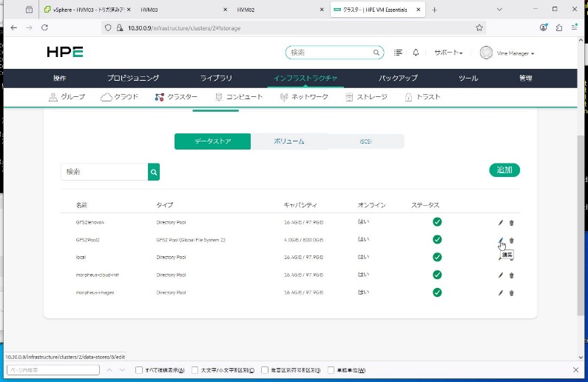Check the 単語単位 option in find bar
Viewport: 588px width, 382px height.
pyautogui.click(x=331, y=370)
